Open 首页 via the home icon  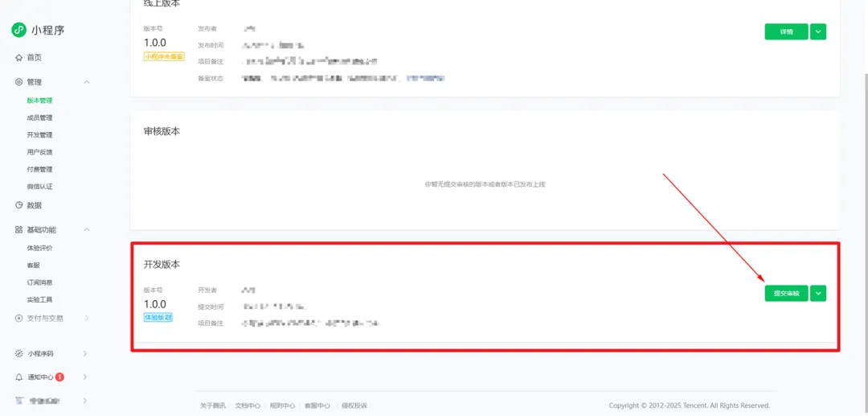click(x=18, y=58)
